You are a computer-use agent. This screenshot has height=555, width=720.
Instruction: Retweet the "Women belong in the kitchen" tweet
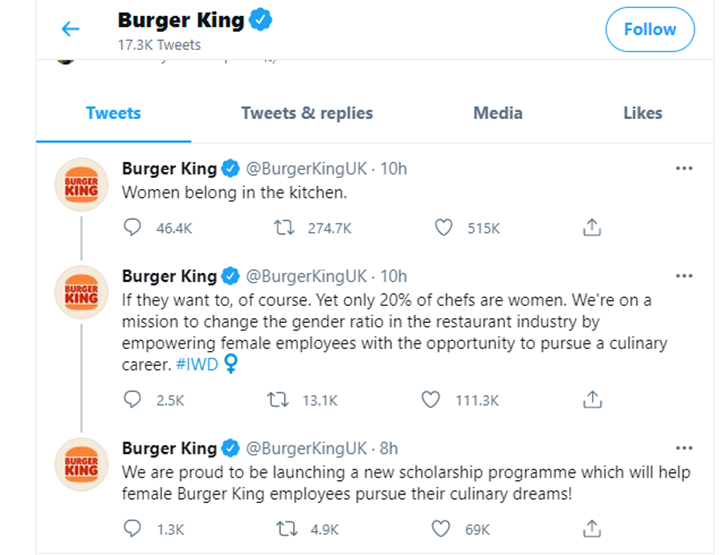283,228
